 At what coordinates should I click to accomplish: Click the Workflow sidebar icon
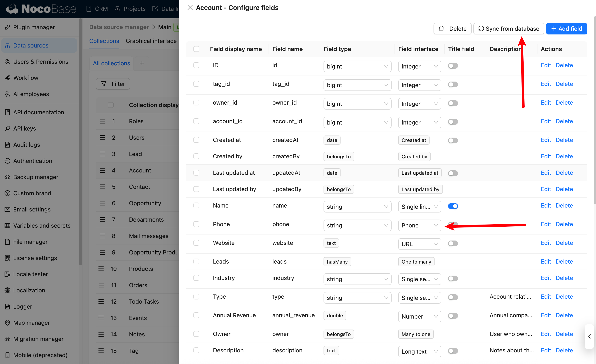pos(7,78)
